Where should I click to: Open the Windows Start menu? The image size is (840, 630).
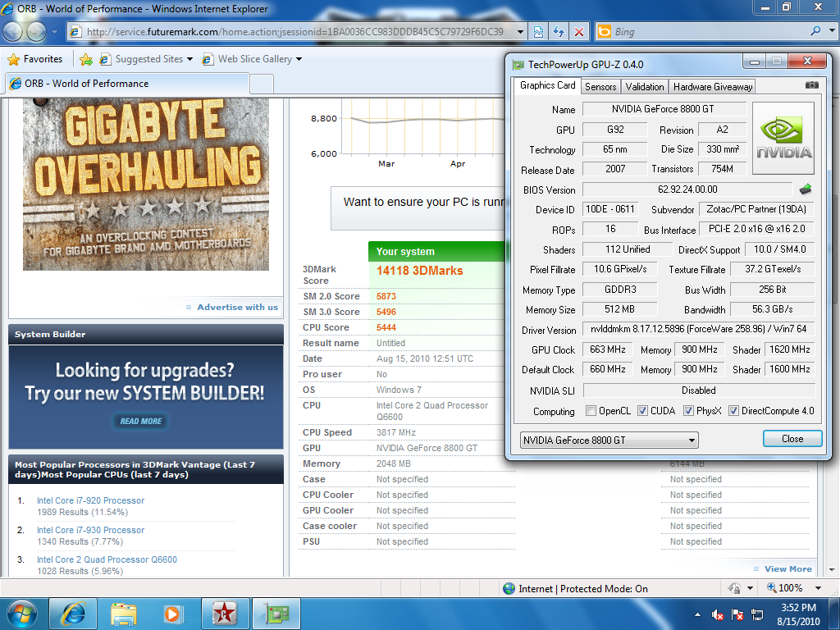pyautogui.click(x=21, y=614)
